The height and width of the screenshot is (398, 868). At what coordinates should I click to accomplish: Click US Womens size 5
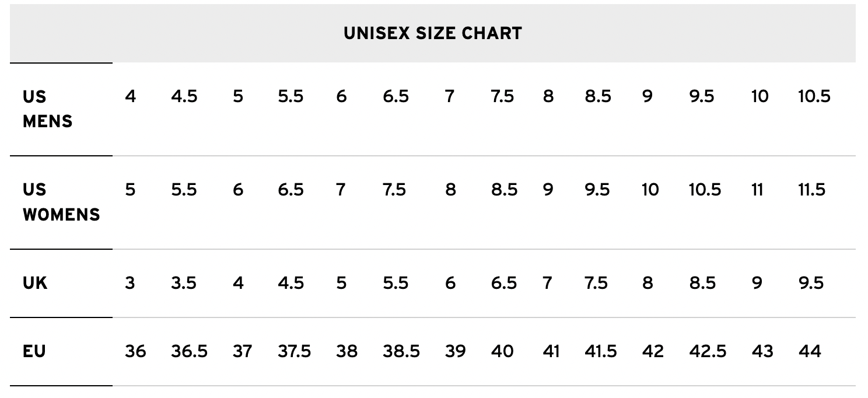click(x=130, y=190)
